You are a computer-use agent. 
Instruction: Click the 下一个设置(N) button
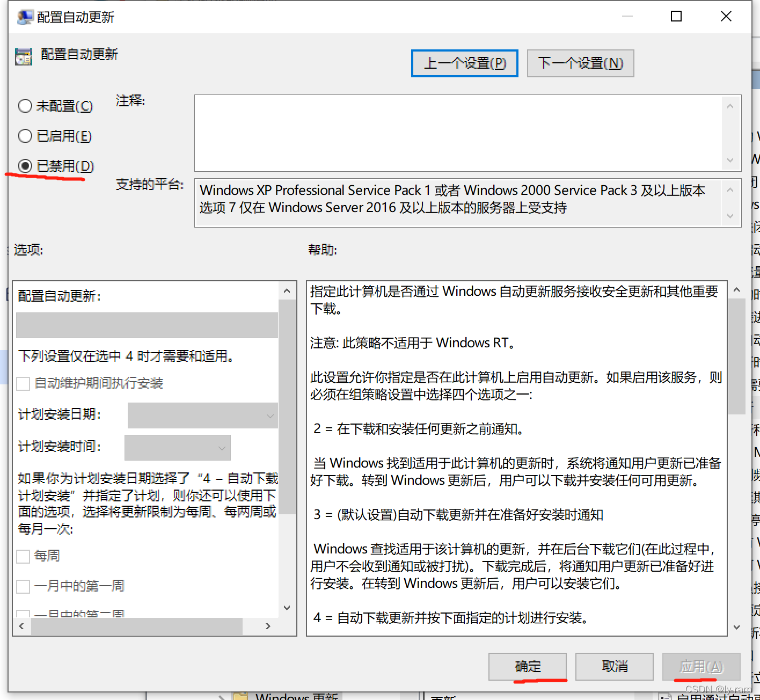click(580, 63)
